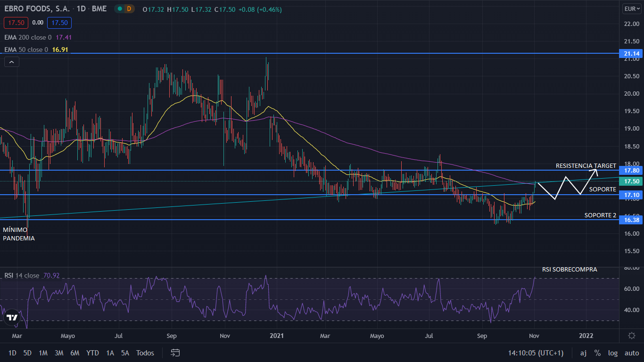The height and width of the screenshot is (362, 644).
Task: Select the YTD time range
Action: pos(93,353)
